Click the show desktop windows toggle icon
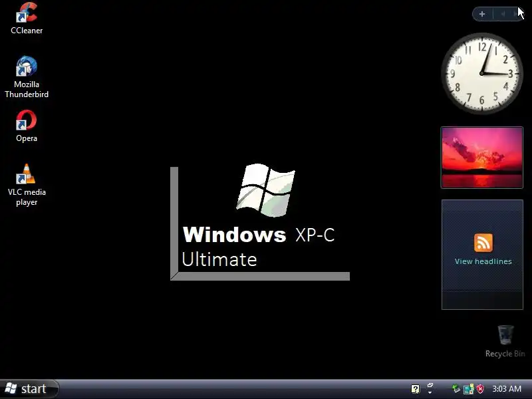 (430, 385)
